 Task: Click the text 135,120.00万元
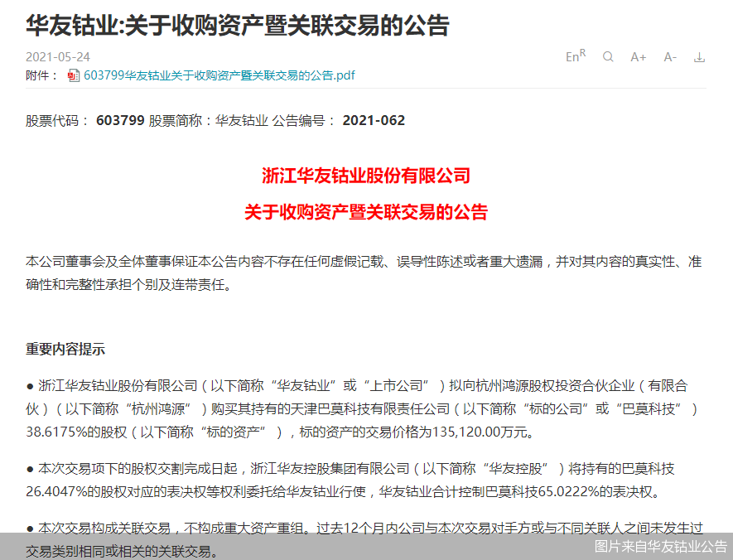coord(480,432)
